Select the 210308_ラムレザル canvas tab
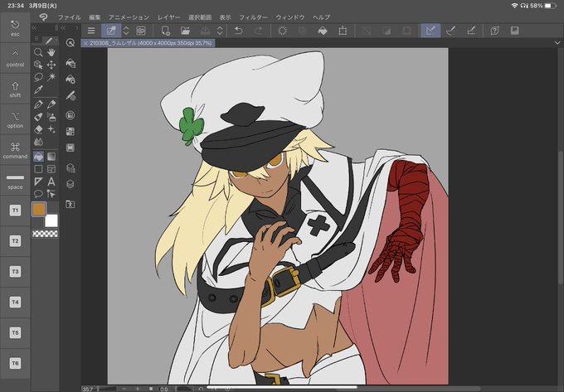This screenshot has height=392, width=564. tap(150, 43)
